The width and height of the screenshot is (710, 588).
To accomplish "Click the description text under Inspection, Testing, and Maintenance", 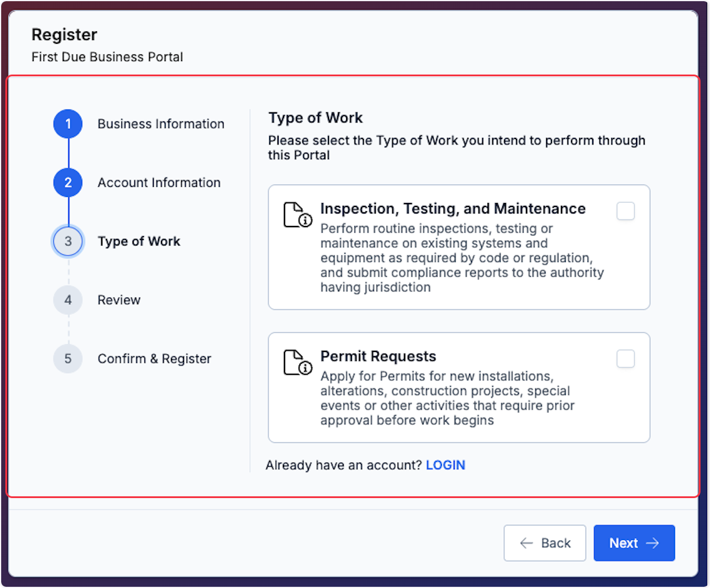I will click(x=462, y=258).
